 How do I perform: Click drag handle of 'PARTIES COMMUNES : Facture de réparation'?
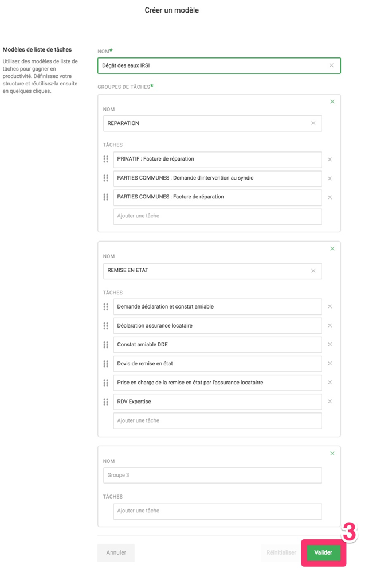coord(106,197)
